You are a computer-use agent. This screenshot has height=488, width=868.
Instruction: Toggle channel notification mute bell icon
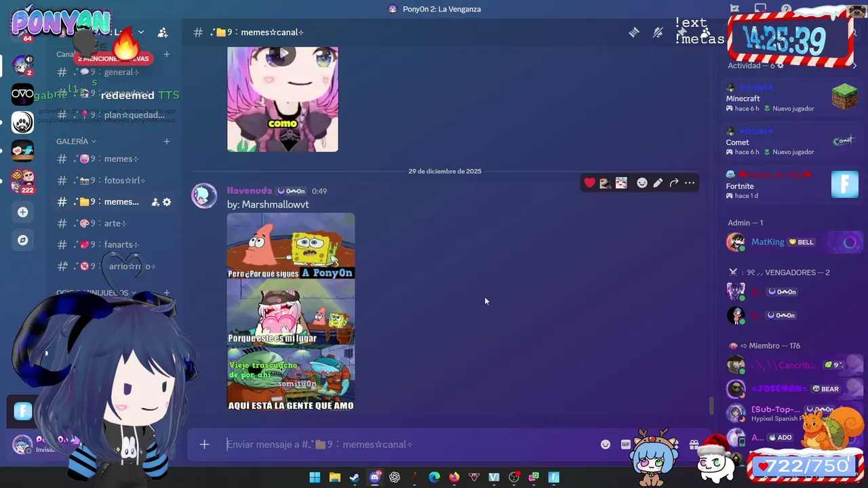coord(658,32)
